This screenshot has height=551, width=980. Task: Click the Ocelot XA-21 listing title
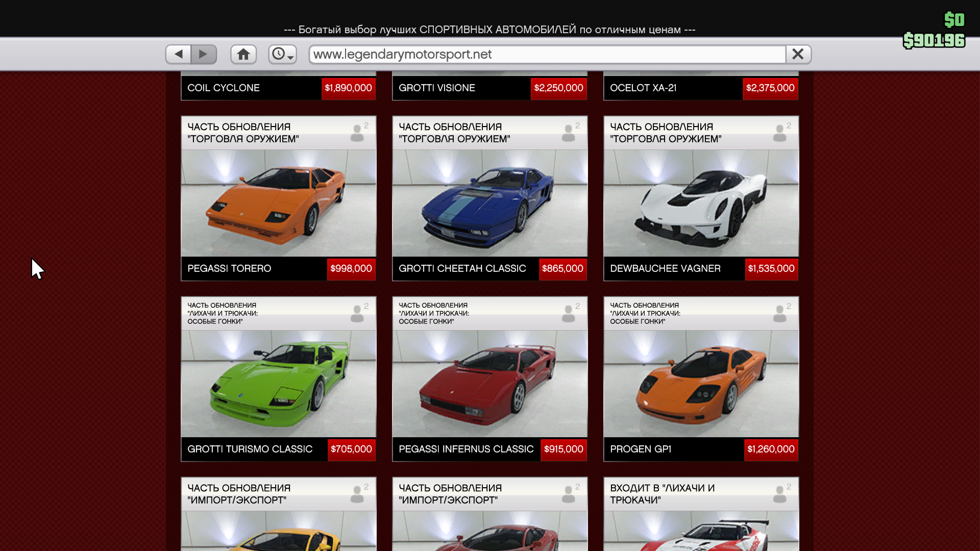click(x=643, y=88)
